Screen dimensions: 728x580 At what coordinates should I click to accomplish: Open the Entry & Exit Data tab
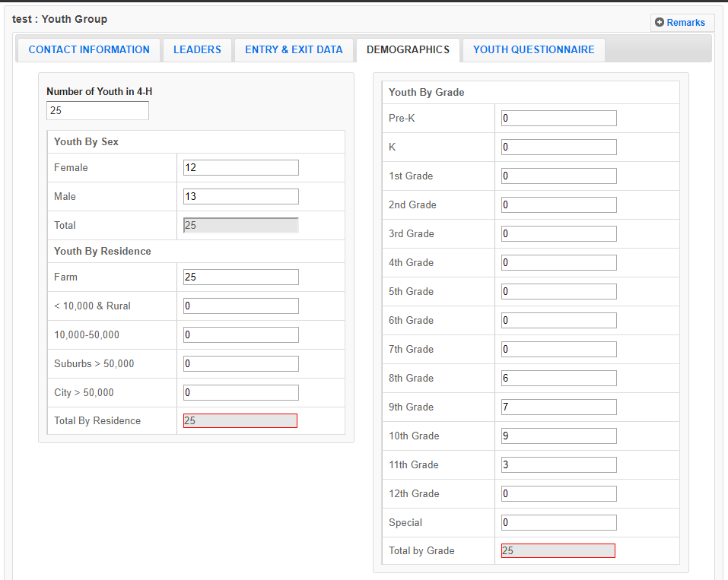coord(294,50)
